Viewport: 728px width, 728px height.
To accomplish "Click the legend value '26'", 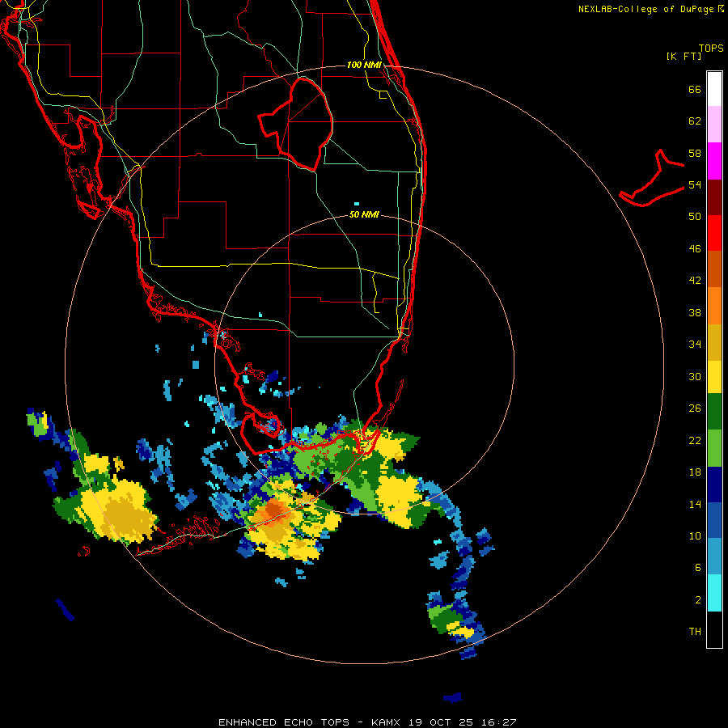I will point(695,408).
